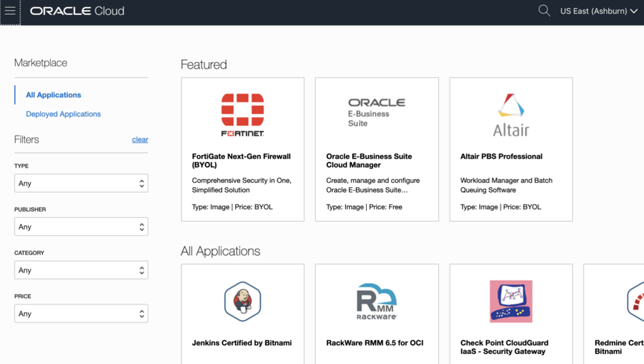Click the Altair logo icon
Image resolution: width=644 pixels, height=364 pixels.
coord(510,115)
